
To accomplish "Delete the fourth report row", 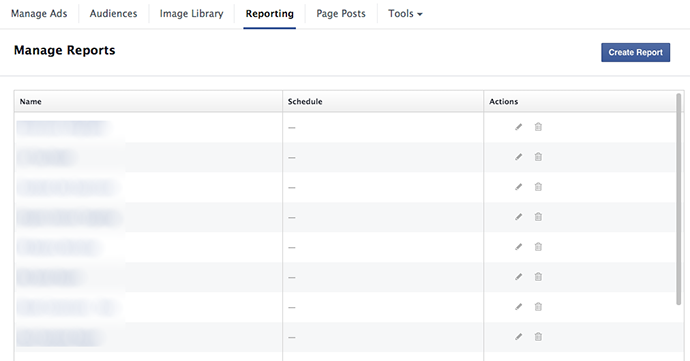I will point(538,217).
